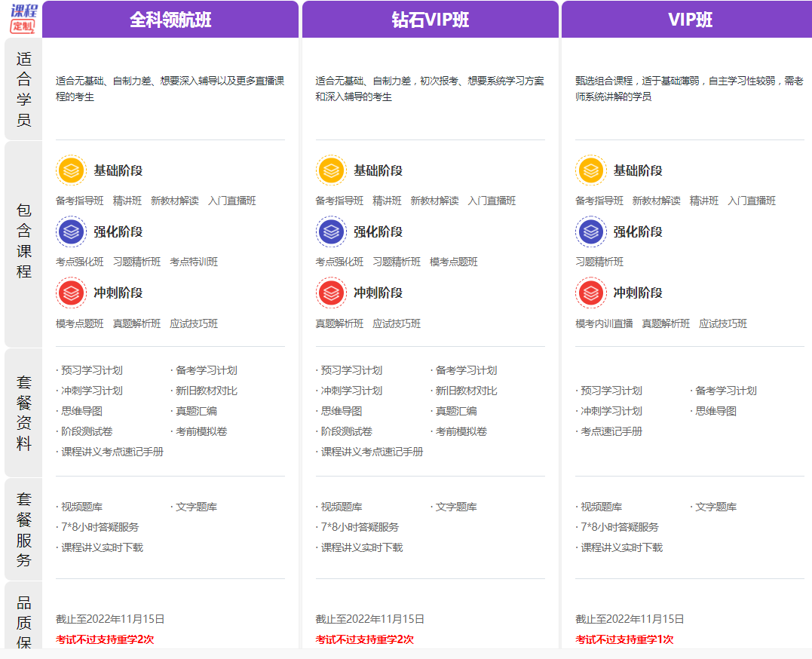Click 考点特训班 in 全科领航班 强化阶段
This screenshot has height=659, width=812.
[194, 262]
